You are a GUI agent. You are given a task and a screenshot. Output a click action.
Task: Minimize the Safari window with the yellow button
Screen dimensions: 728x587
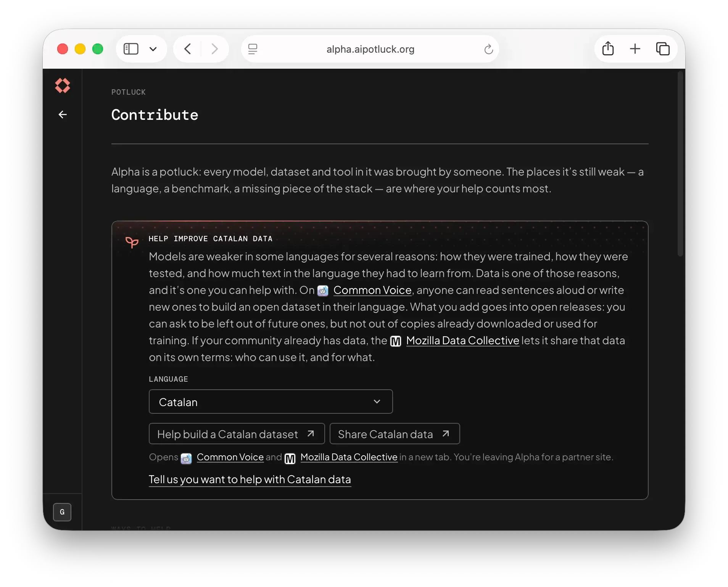coord(80,49)
